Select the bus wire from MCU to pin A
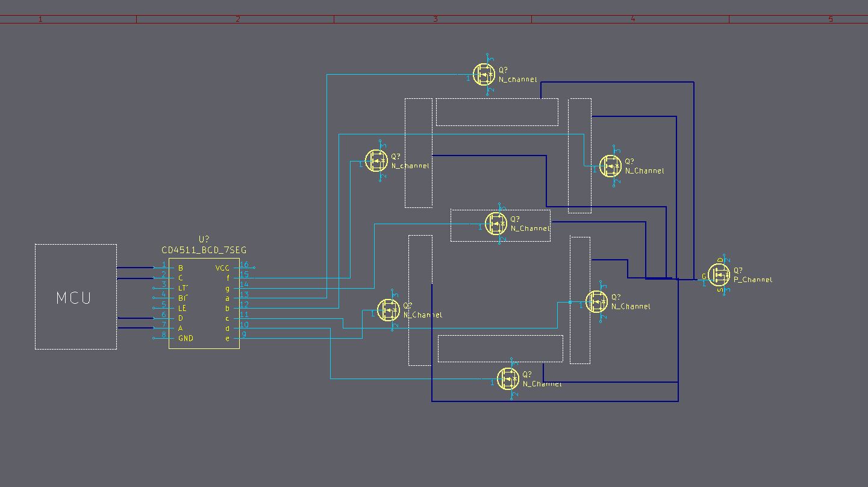Image resolution: width=868 pixels, height=487 pixels. click(135, 328)
